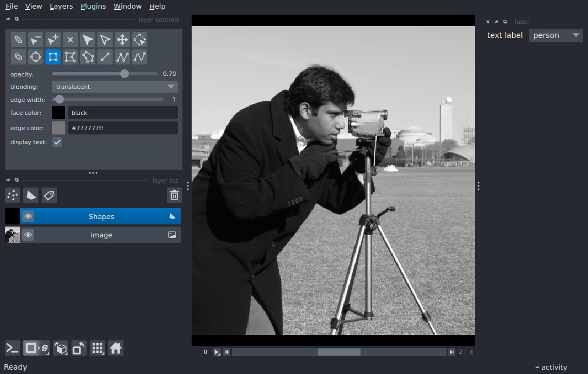The height and width of the screenshot is (374, 588).
Task: Delete selected layers with trash icon
Action: 174,195
